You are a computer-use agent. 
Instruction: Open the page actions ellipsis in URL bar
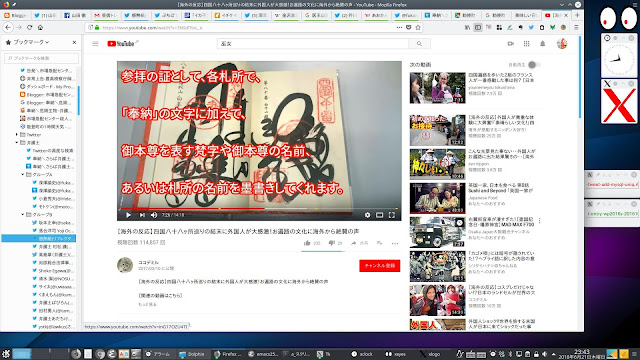pos(399,27)
